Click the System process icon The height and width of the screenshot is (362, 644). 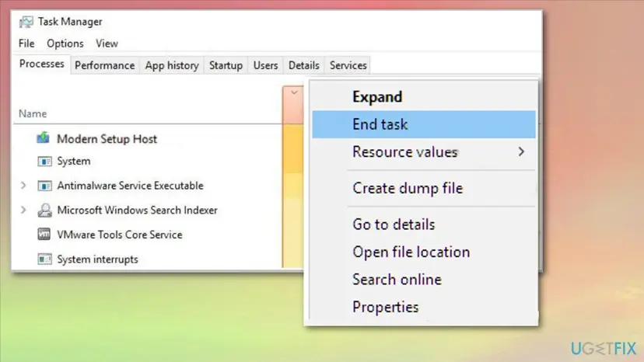[44, 162]
